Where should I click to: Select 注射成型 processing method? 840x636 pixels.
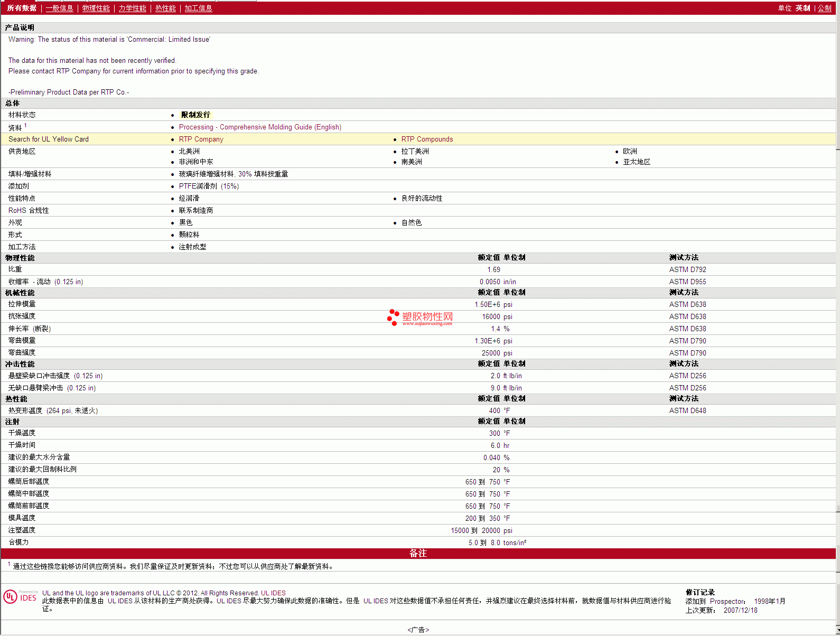tap(192, 247)
